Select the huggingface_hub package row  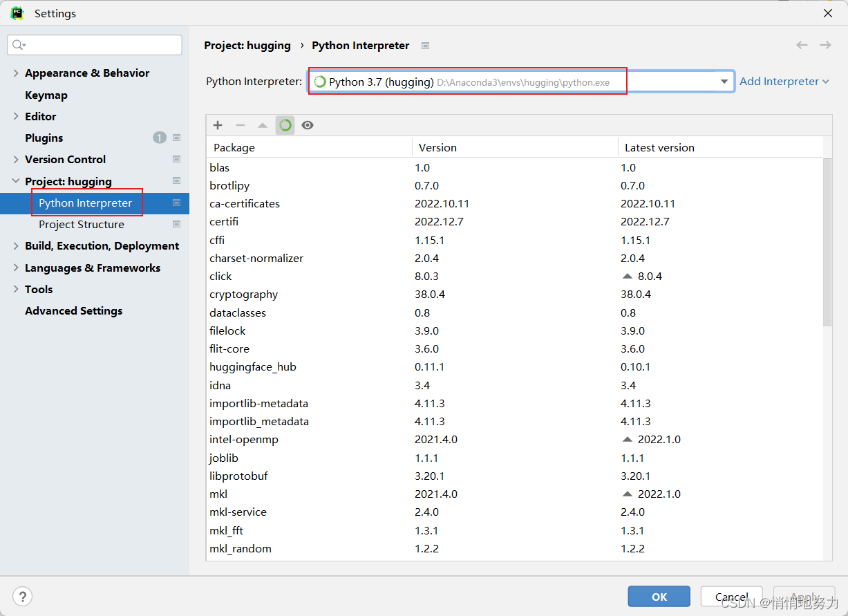(x=515, y=366)
